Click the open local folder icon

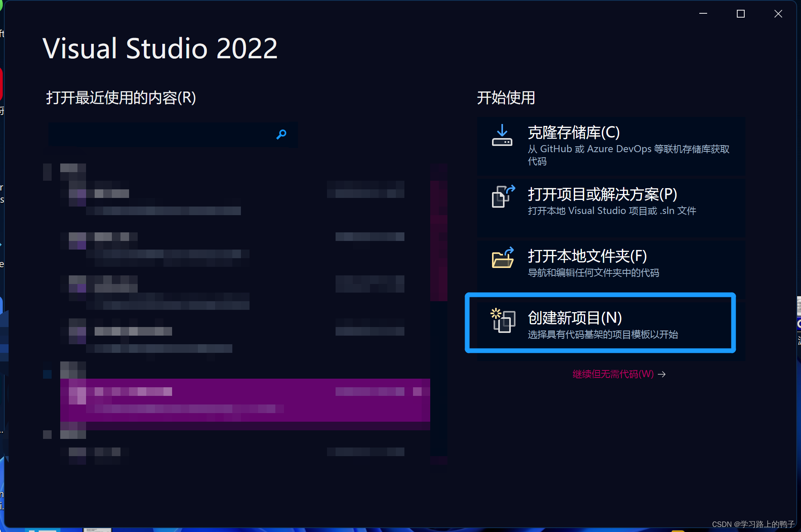[x=503, y=258]
